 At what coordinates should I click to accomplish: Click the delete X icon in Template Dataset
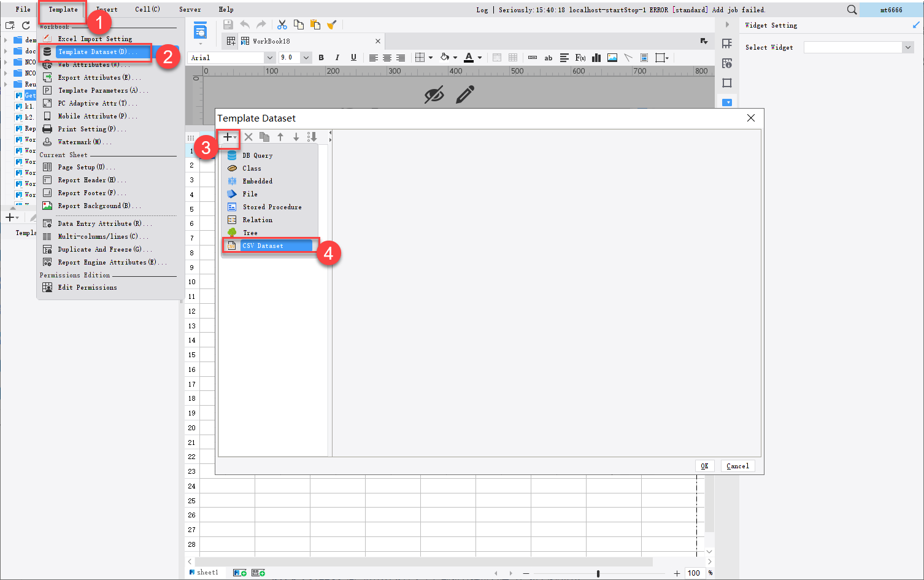click(248, 137)
